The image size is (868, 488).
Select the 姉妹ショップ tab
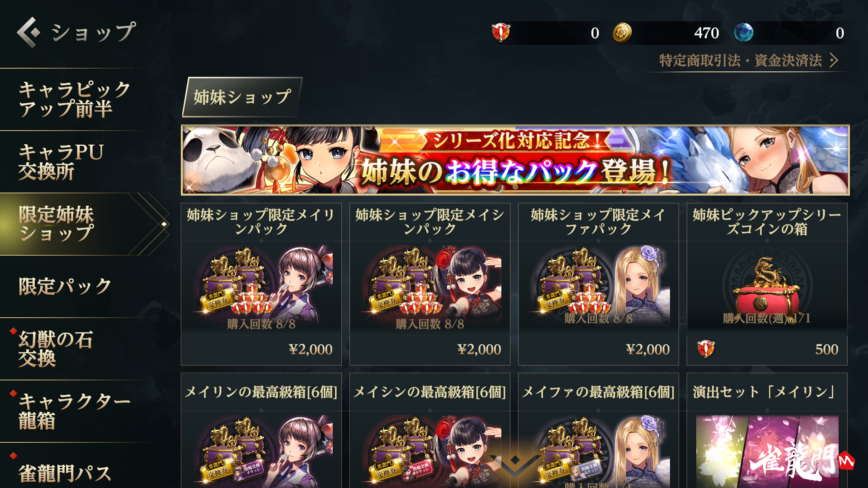point(242,97)
